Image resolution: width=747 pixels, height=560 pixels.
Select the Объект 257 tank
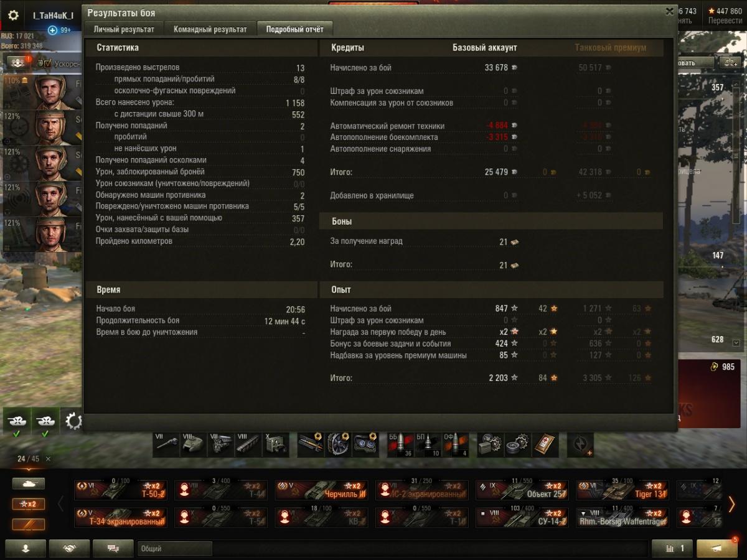[522, 490]
